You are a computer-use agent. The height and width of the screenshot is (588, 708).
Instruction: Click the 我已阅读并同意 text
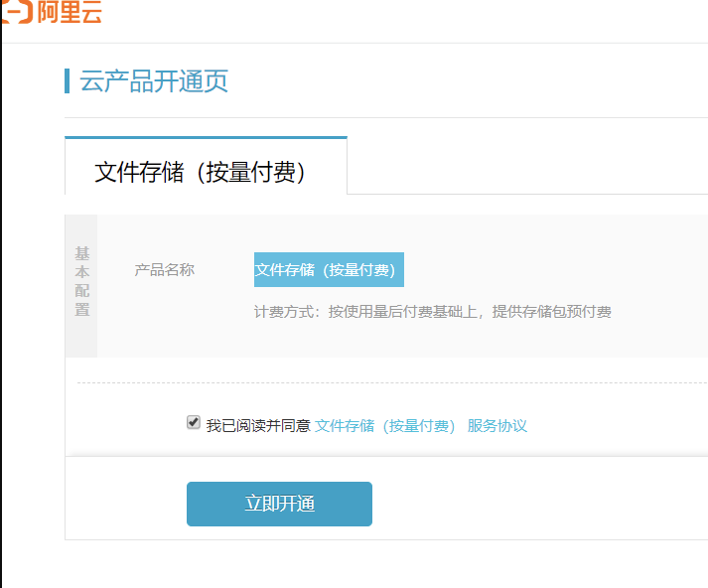[x=258, y=426]
